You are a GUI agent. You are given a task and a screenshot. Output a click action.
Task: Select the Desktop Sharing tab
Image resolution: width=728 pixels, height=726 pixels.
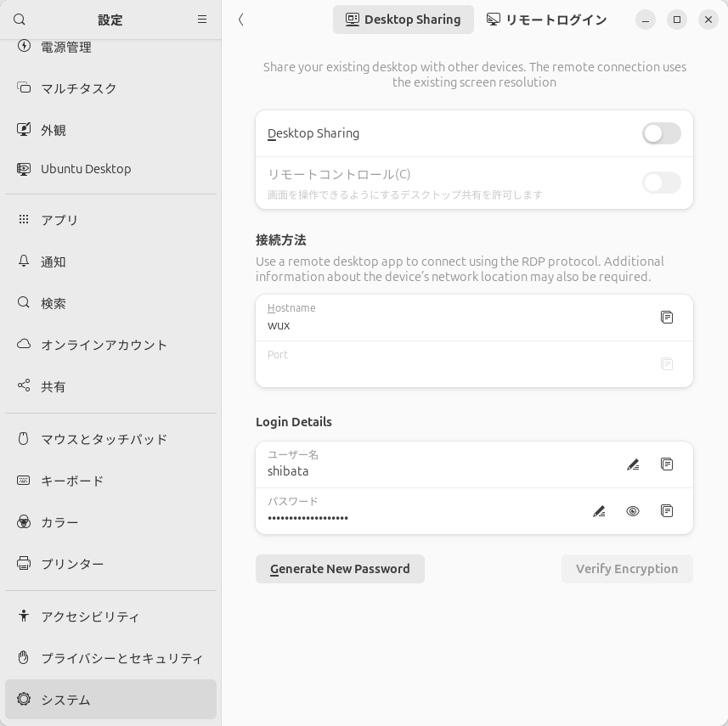coord(404,20)
